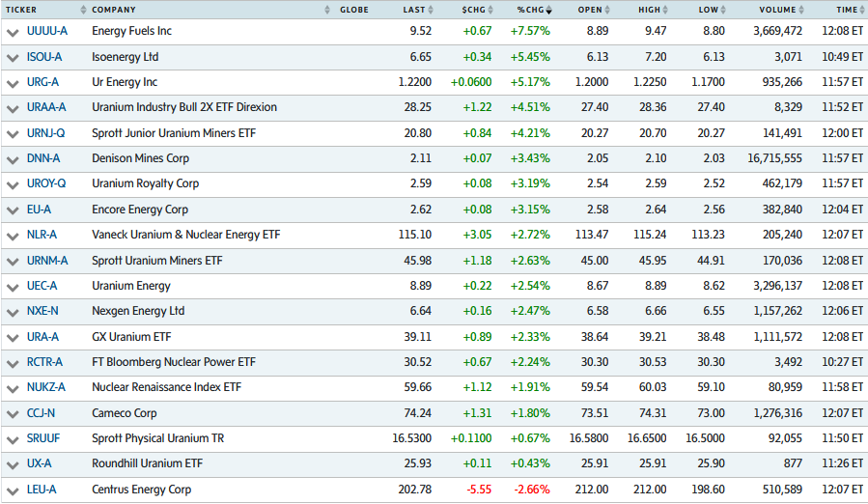This screenshot has height=504, width=868.
Task: Select company name Energy Fuels Inc
Action: (x=131, y=31)
